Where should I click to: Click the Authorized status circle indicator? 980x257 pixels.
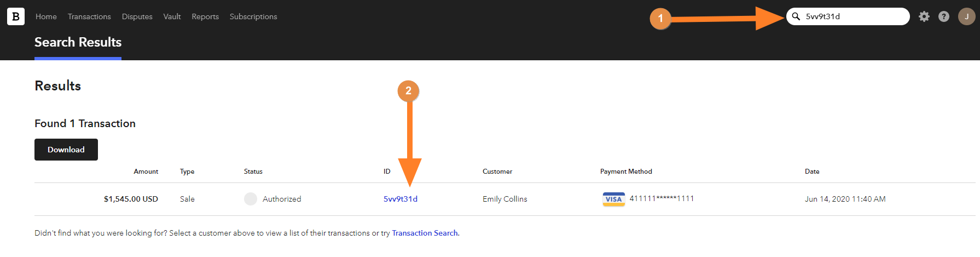pos(251,199)
